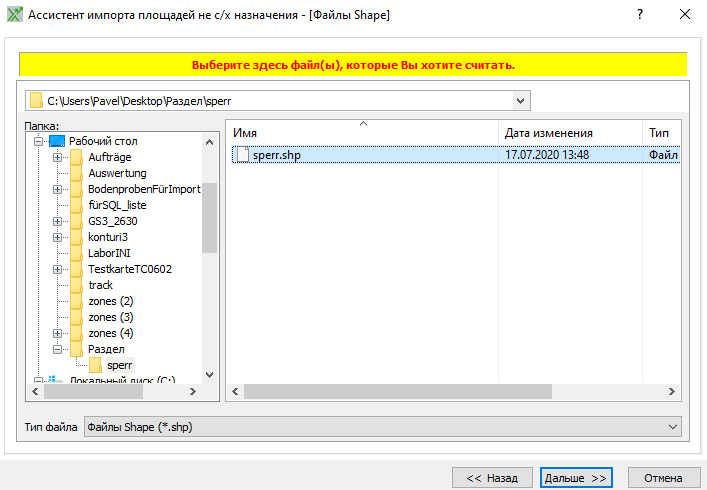This screenshot has width=707, height=490.
Task: Click the LaborINI folder icon
Action: (76, 253)
